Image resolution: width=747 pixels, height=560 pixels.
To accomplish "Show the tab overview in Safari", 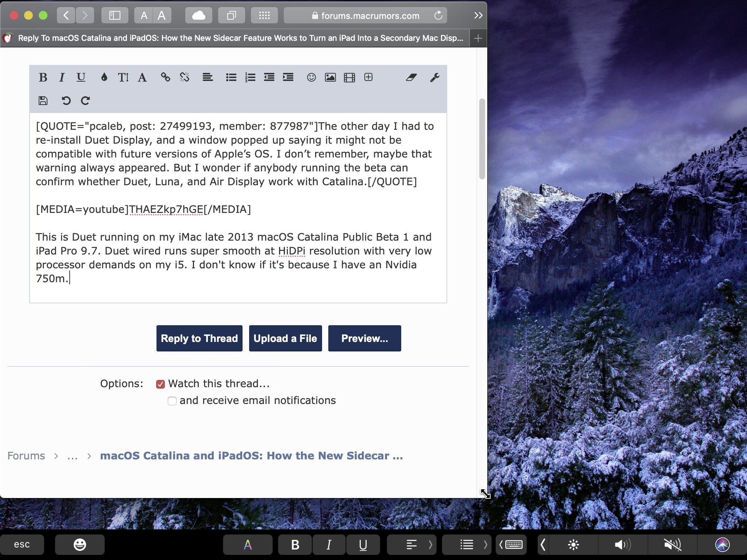I will [x=232, y=15].
